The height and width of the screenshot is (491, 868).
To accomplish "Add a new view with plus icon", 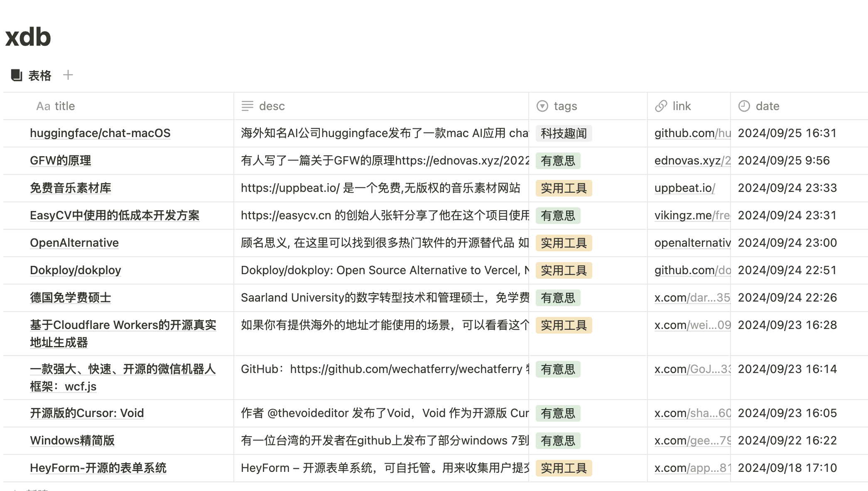I will point(68,75).
